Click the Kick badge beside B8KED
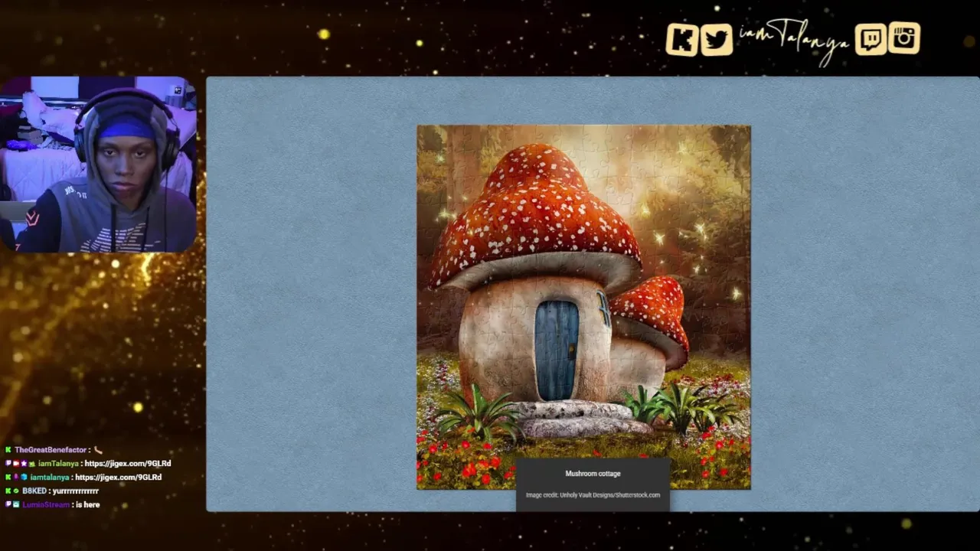The image size is (980, 551). click(x=8, y=491)
